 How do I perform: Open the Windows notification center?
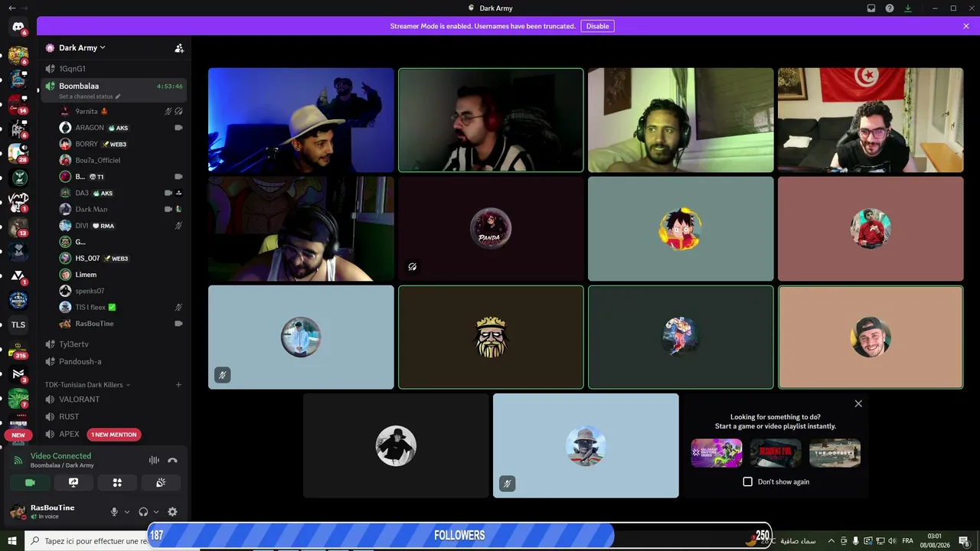click(x=964, y=541)
